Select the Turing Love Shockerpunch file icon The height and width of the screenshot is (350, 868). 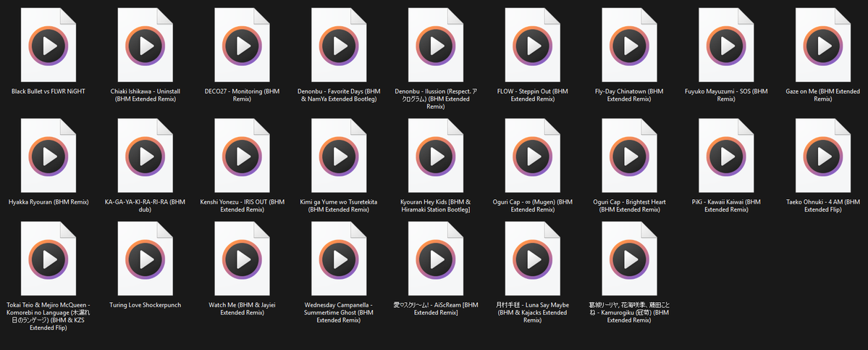[145, 259]
